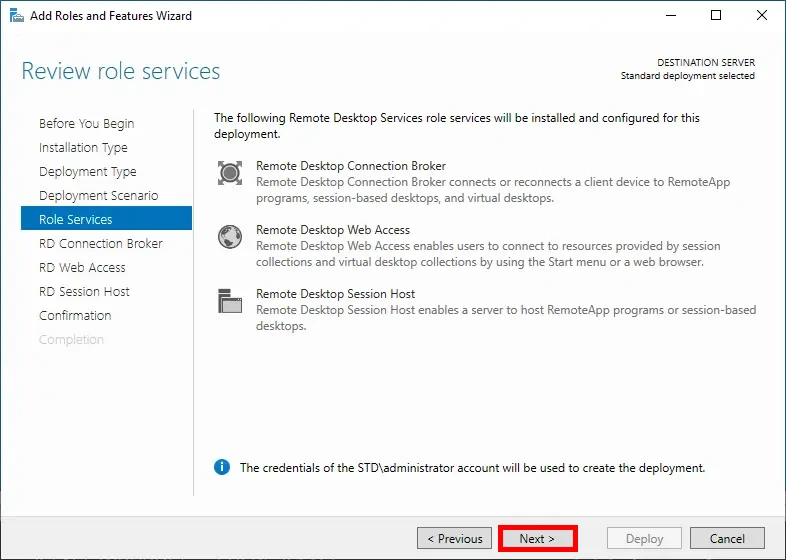Open the Deployment Type step
The height and width of the screenshot is (560, 786).
point(88,172)
